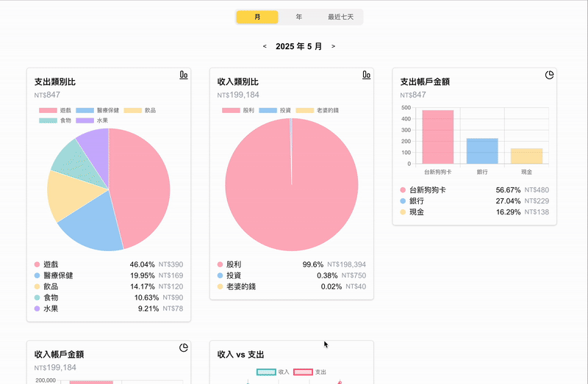588x384 pixels.
Task: Switch 收入類別比 card to bar chart
Action: (366, 75)
